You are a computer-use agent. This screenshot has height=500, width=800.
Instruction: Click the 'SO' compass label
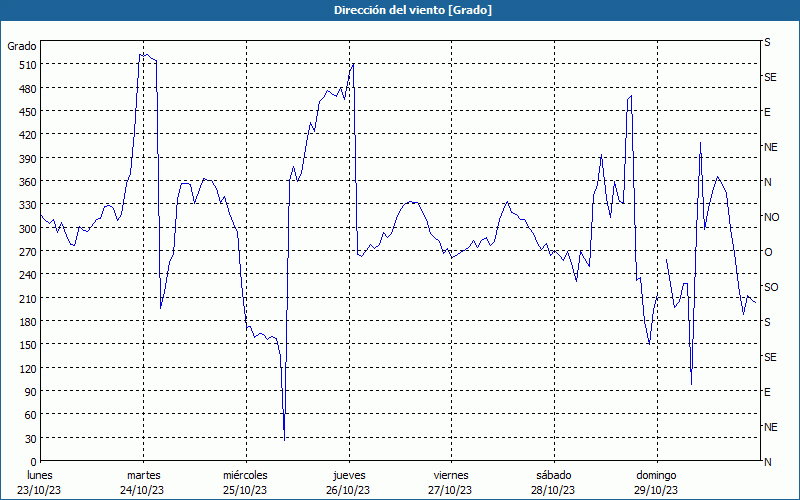point(771,287)
